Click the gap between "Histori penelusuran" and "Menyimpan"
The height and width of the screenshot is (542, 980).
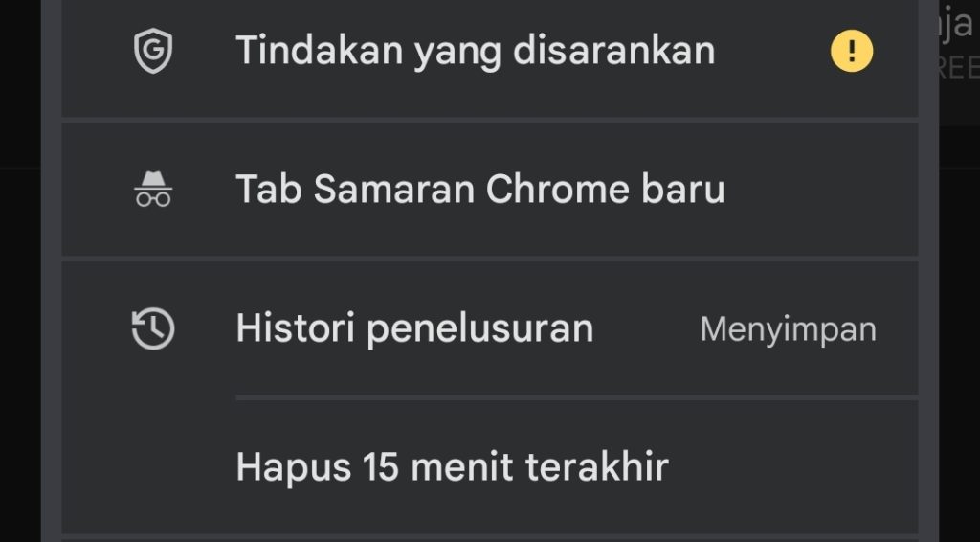pyautogui.click(x=646, y=329)
